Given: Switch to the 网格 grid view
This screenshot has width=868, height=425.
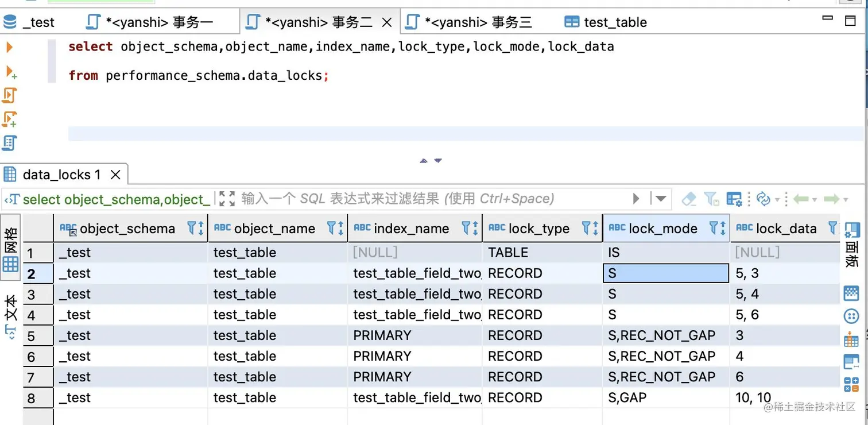Looking at the screenshot, I should pyautogui.click(x=11, y=249).
